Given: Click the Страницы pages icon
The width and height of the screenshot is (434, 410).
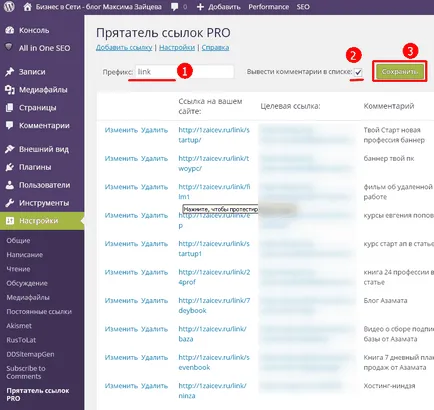Looking at the screenshot, I should (10, 108).
